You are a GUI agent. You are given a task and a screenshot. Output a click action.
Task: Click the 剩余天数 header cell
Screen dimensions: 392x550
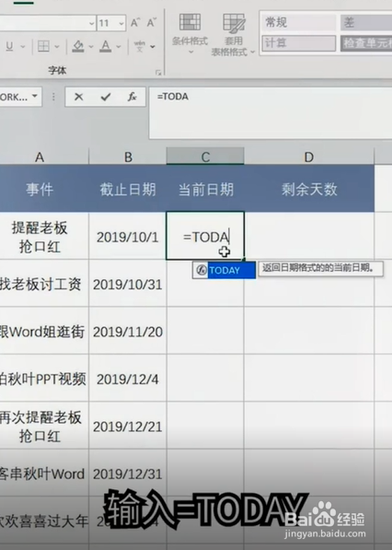[x=309, y=189]
